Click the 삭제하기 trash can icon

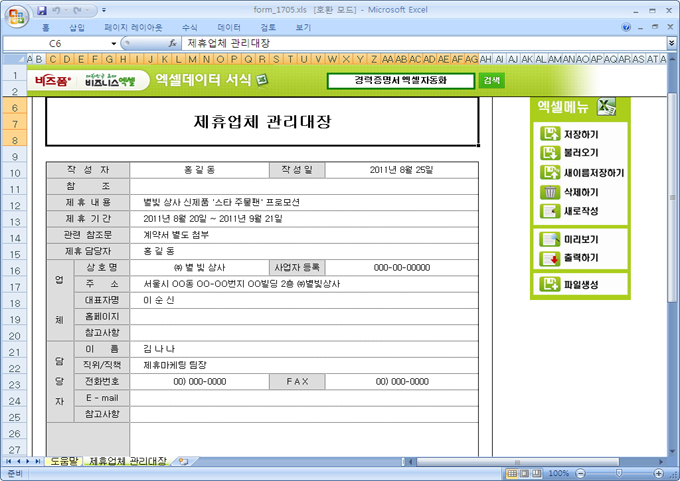pos(549,192)
